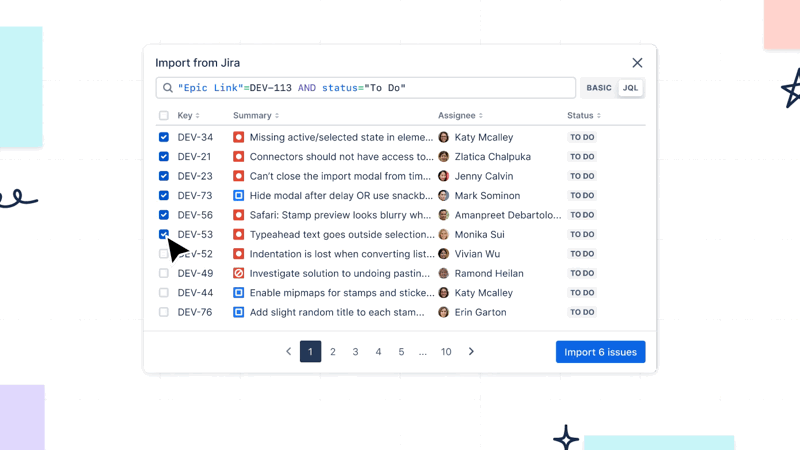Check the DEV-49 checkbox
Screen dimensions: 800x450
click(163, 273)
